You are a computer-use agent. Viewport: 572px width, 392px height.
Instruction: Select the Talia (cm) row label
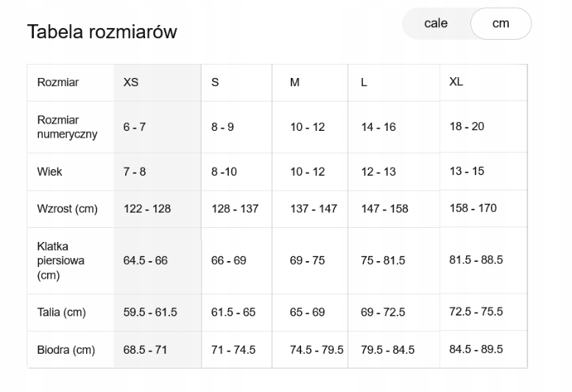tap(61, 313)
